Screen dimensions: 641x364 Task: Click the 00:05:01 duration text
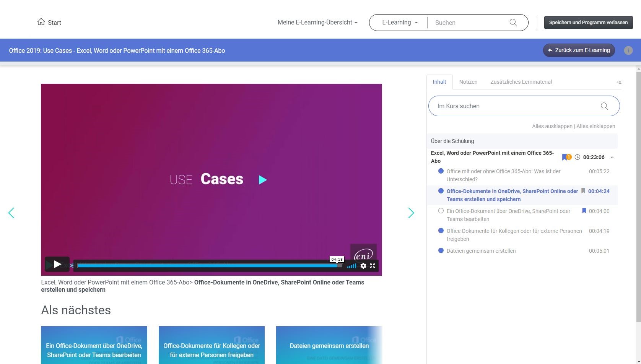click(x=599, y=251)
